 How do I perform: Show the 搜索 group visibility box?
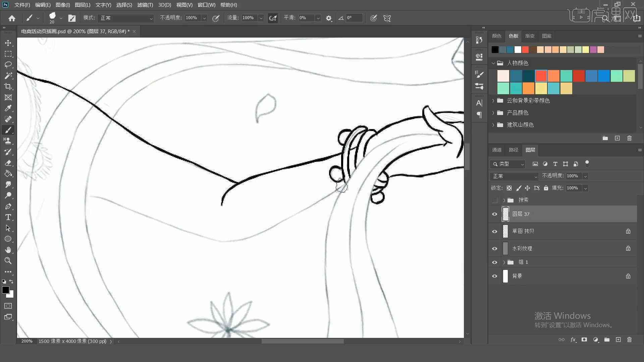point(494,200)
